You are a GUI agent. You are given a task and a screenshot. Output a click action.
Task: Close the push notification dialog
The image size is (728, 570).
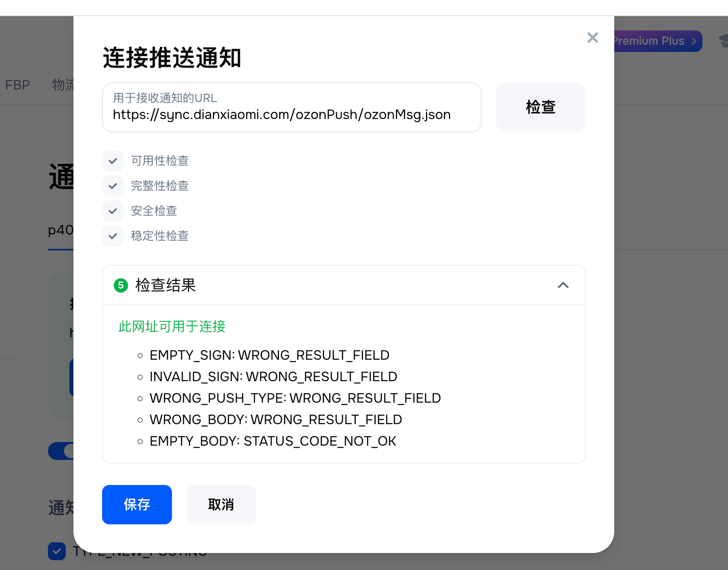click(592, 38)
